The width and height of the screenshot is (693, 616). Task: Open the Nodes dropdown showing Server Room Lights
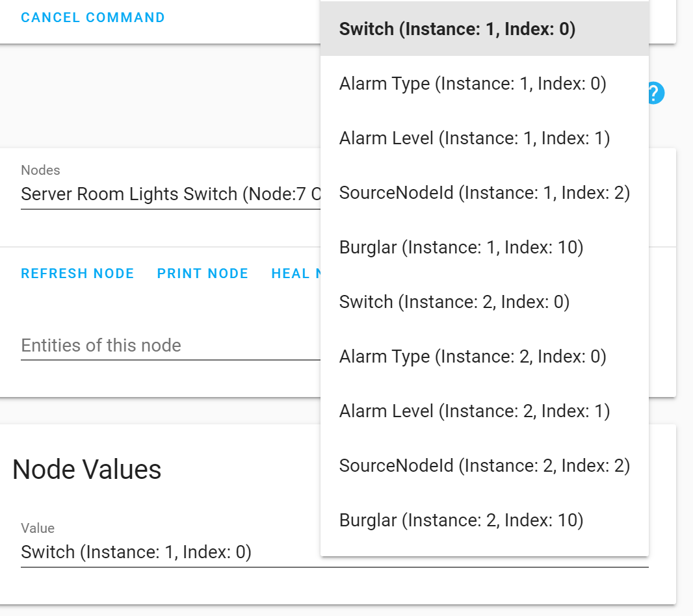point(170,194)
